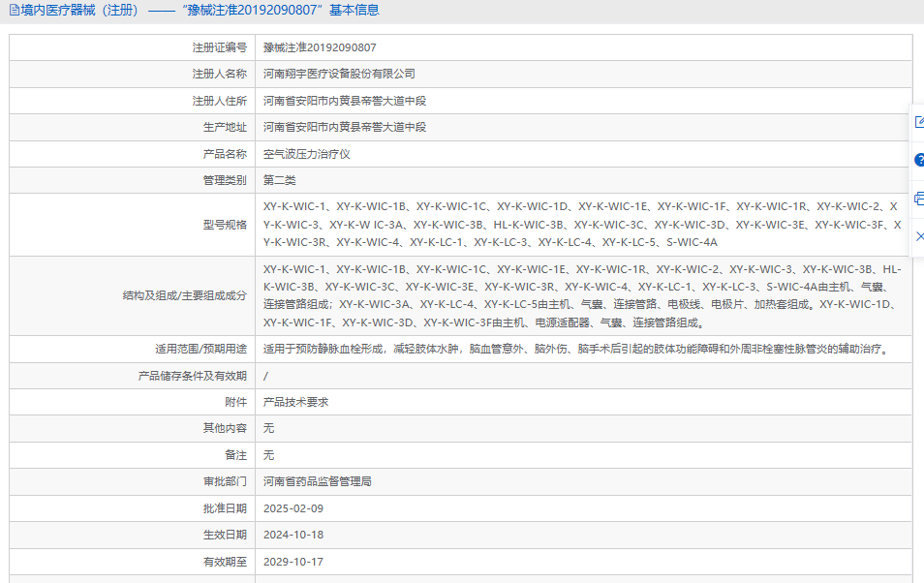This screenshot has height=583, width=924.
Task: Click the 产品名称 label
Action: tap(225, 154)
